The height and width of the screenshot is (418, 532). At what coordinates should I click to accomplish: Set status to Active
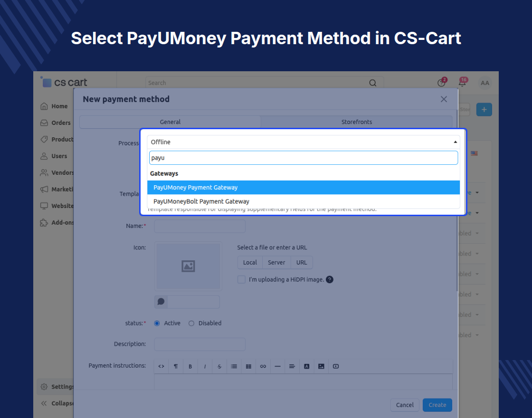click(157, 323)
